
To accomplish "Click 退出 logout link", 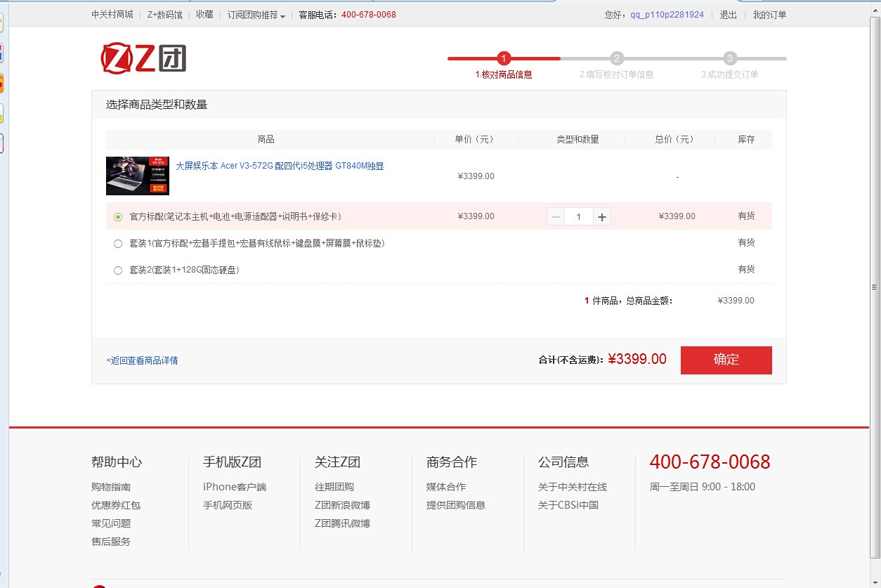I will [729, 15].
